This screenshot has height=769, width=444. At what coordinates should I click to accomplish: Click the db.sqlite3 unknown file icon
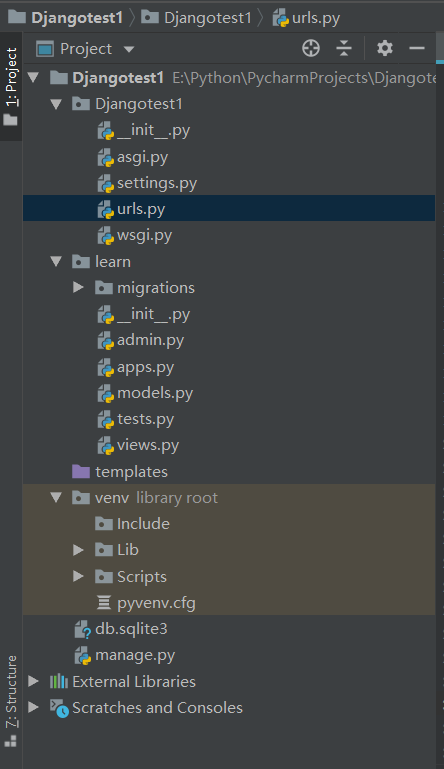click(82, 629)
